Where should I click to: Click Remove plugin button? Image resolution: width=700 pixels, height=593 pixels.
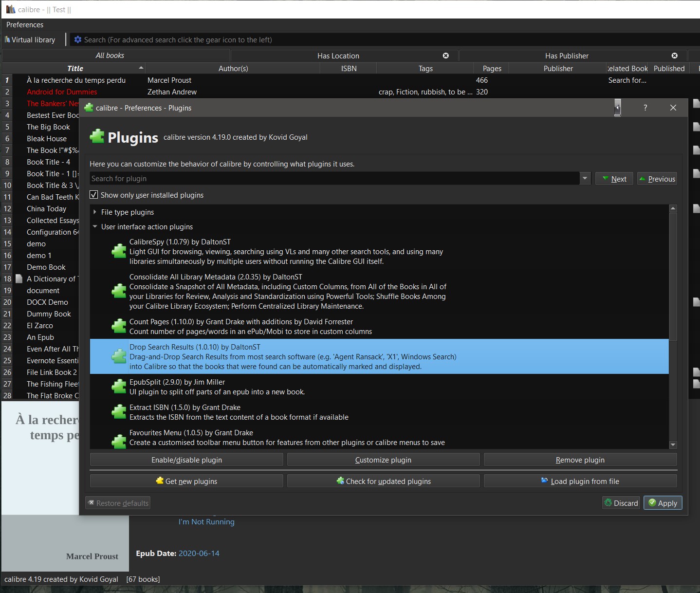click(580, 460)
